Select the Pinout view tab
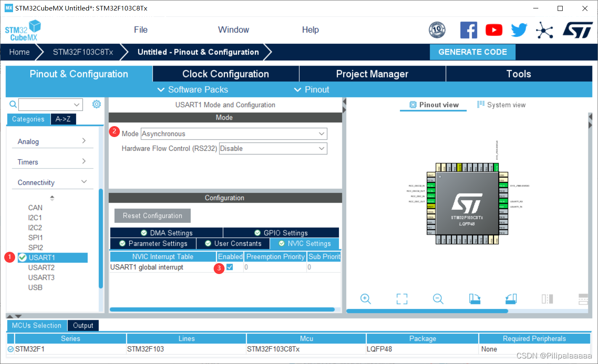 (x=434, y=105)
